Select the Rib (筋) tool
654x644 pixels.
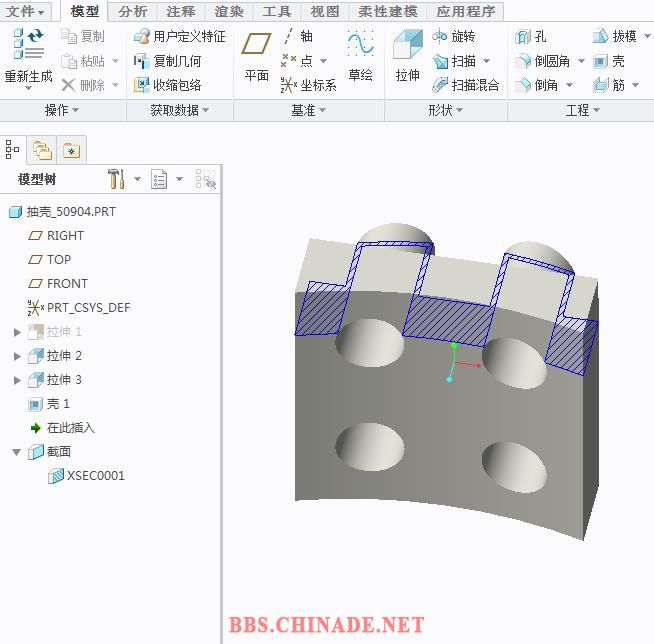(x=609, y=85)
